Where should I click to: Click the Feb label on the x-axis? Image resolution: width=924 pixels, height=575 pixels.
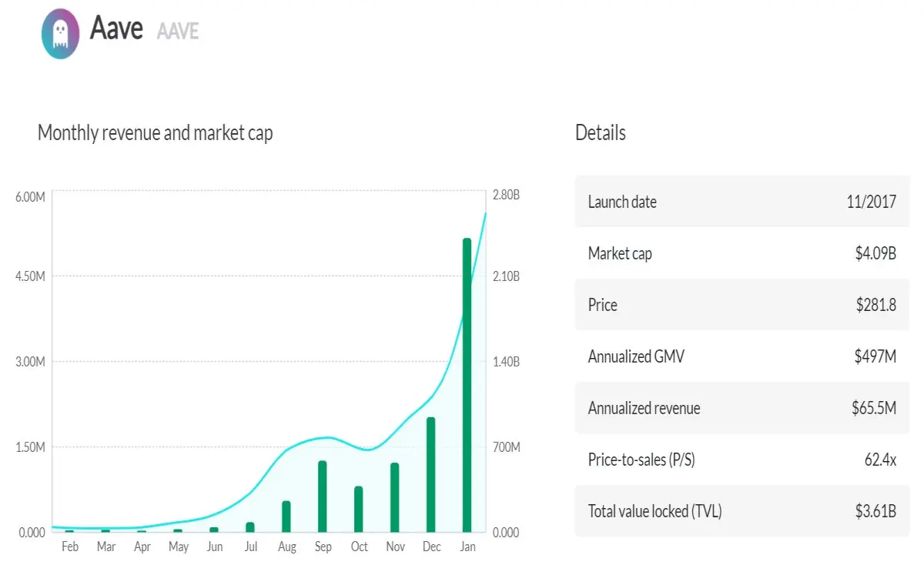(x=70, y=547)
